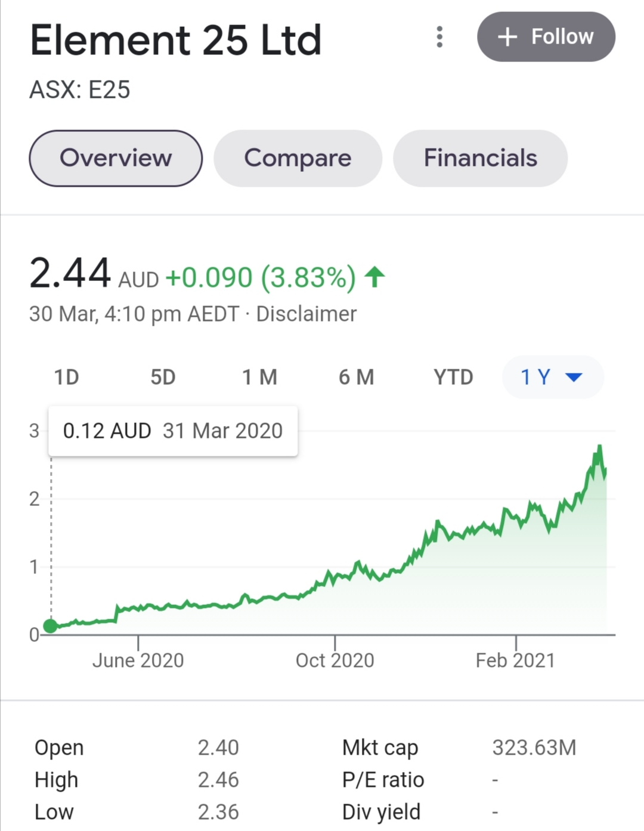Viewport: 644px width, 831px height.
Task: Select the 1D time range
Action: [x=66, y=377]
